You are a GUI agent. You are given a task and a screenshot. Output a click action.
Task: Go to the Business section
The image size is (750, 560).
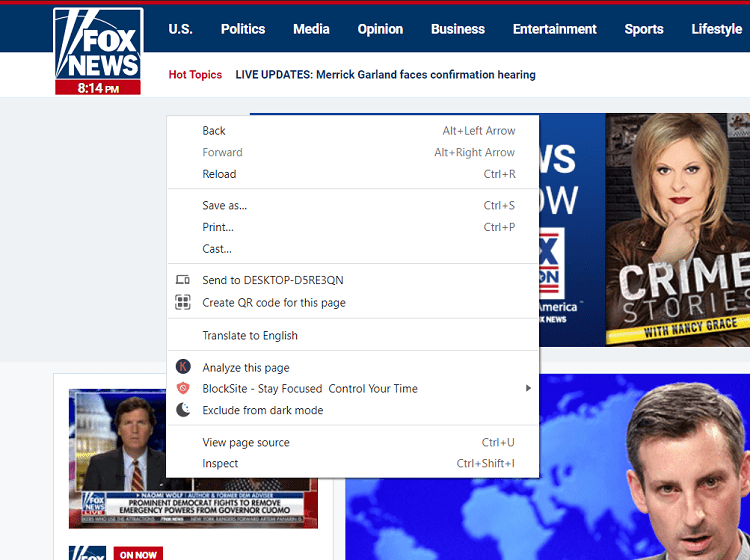458,29
